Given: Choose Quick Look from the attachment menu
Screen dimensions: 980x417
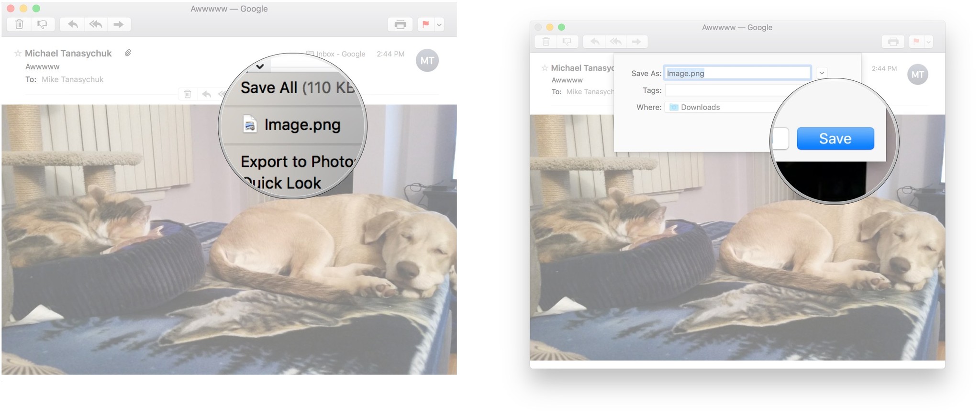Looking at the screenshot, I should [x=282, y=183].
